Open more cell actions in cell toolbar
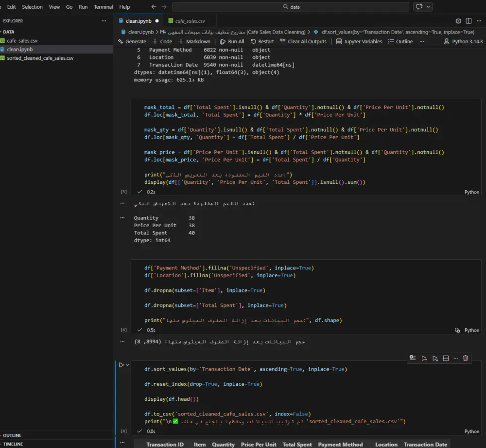The height and width of the screenshot is (448, 486). click(x=456, y=358)
